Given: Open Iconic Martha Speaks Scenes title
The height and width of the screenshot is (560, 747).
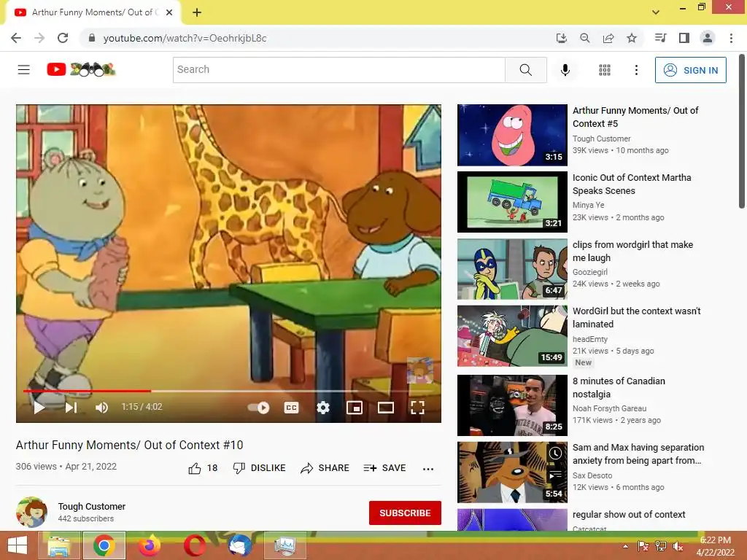Looking at the screenshot, I should (x=632, y=184).
